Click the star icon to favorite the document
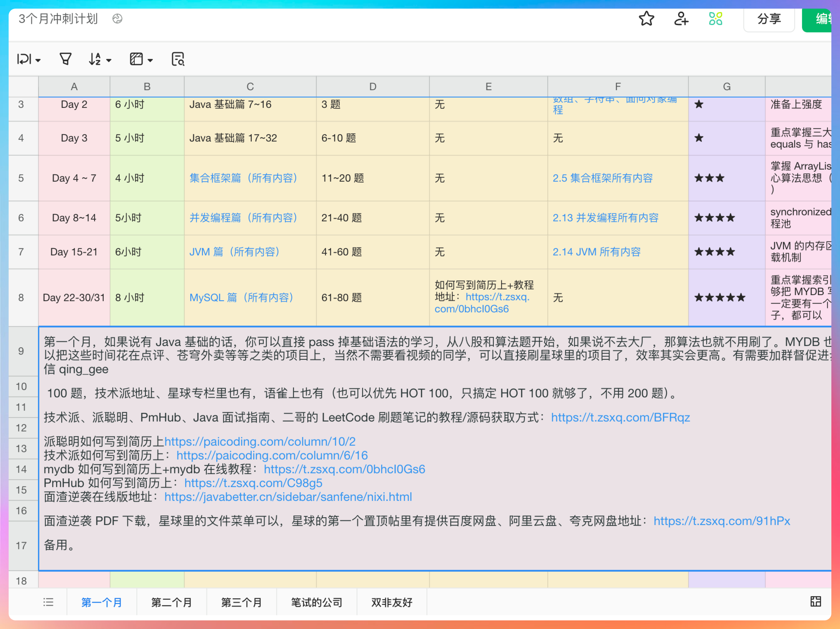This screenshot has height=629, width=840. (647, 19)
